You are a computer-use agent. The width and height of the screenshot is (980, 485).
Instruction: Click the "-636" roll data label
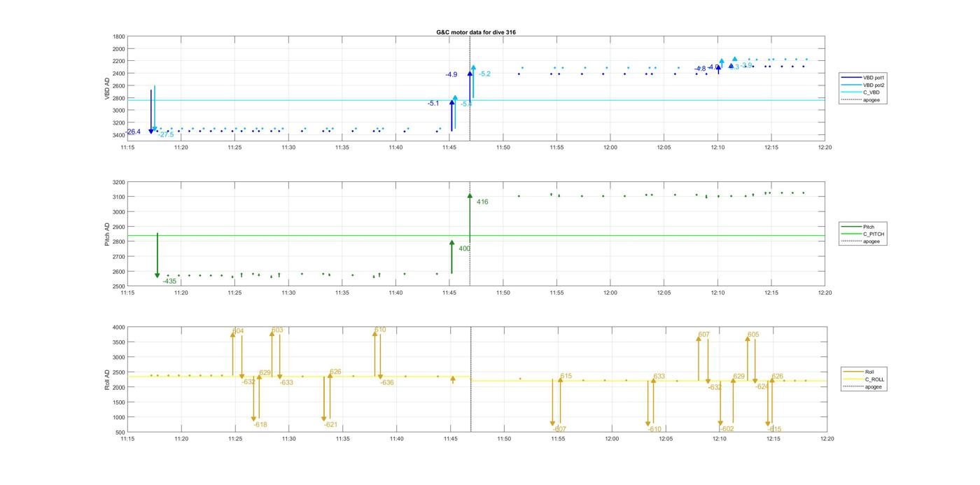[386, 383]
